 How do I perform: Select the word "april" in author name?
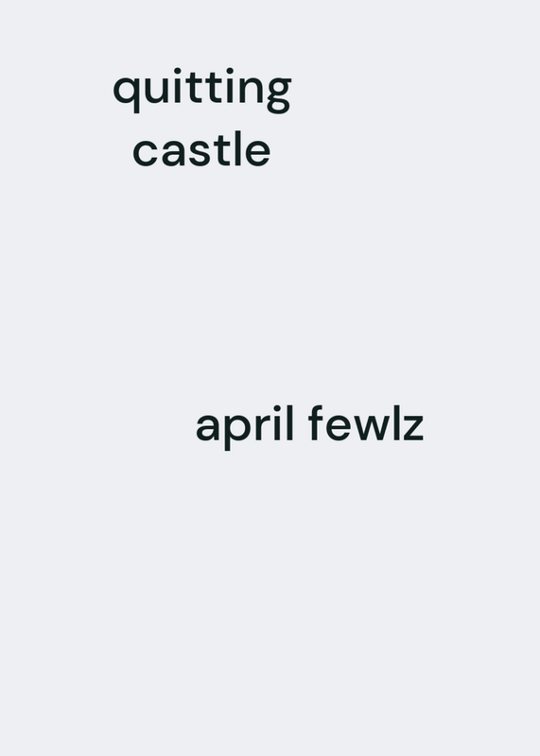click(x=245, y=427)
